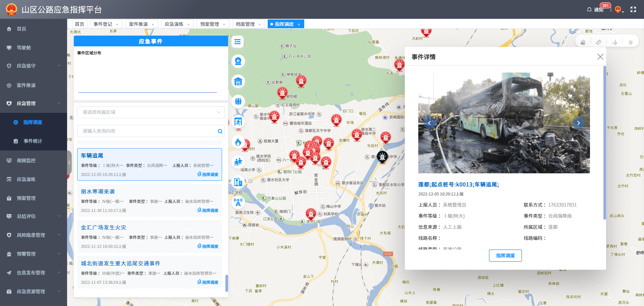Open the 请选择所属区域 dropdown
The image size is (644, 306).
[151, 112]
